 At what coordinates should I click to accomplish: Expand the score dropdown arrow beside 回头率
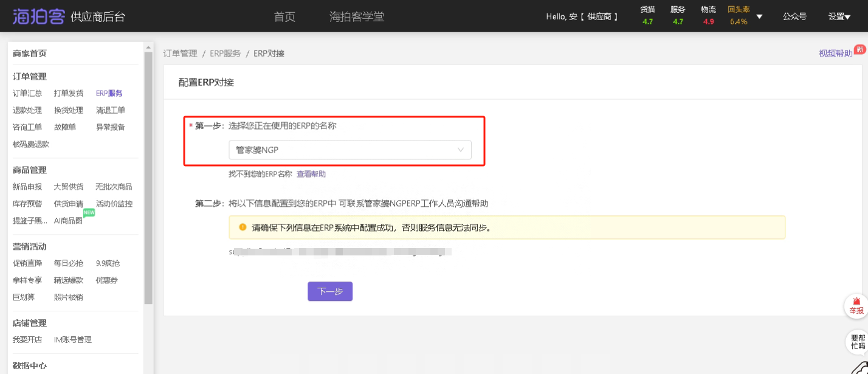pyautogui.click(x=759, y=16)
